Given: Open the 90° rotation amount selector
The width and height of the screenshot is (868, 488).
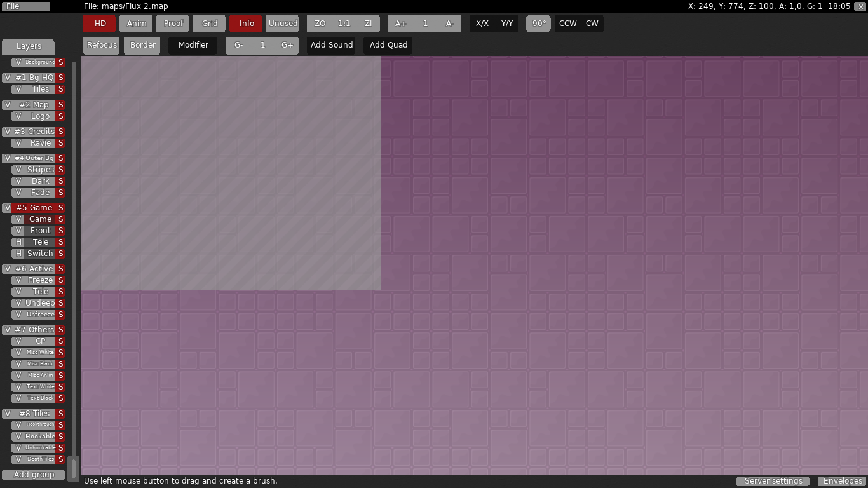Looking at the screenshot, I should click(539, 24).
